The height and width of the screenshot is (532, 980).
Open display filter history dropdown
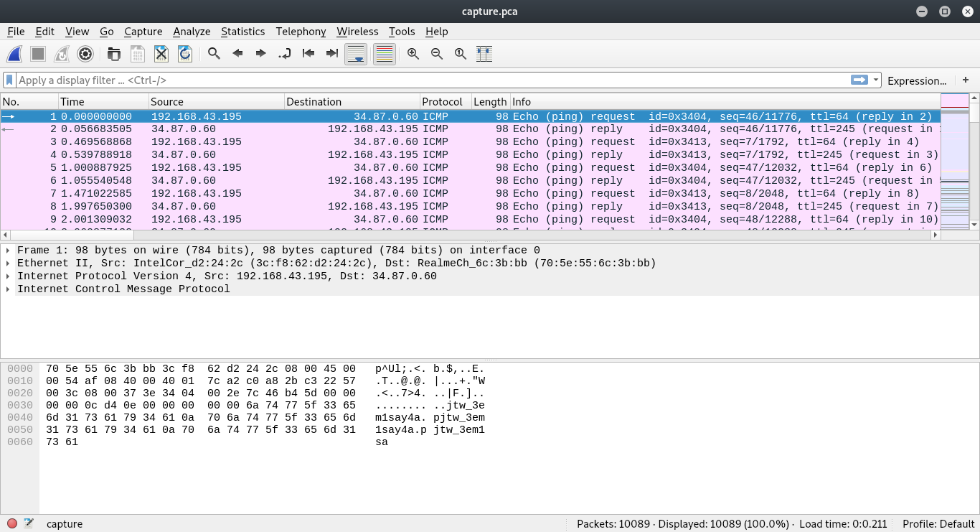875,80
